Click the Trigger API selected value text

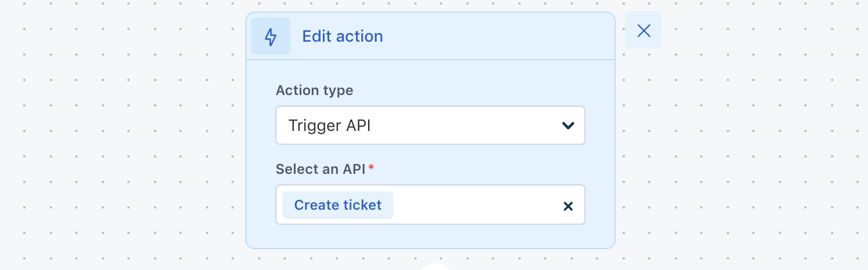[x=329, y=125]
